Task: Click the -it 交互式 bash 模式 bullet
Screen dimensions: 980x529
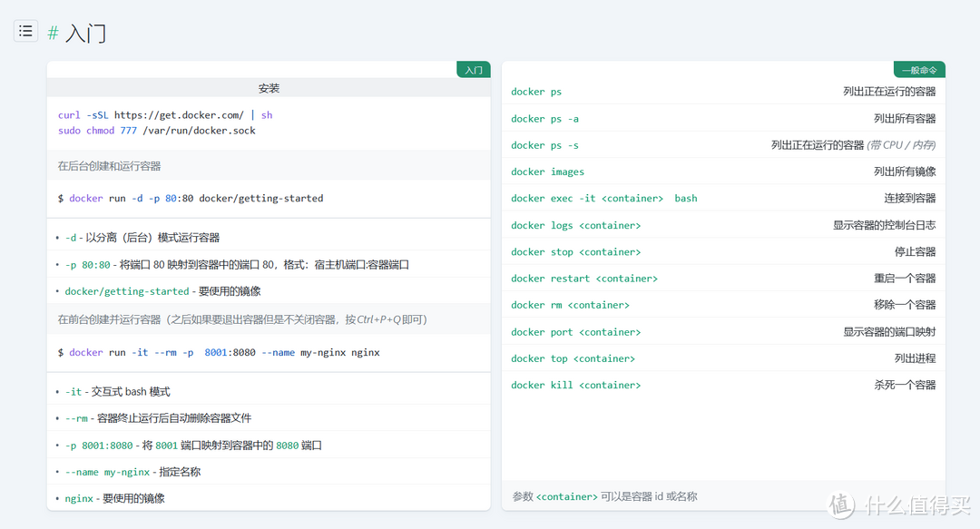Action: click(x=117, y=391)
